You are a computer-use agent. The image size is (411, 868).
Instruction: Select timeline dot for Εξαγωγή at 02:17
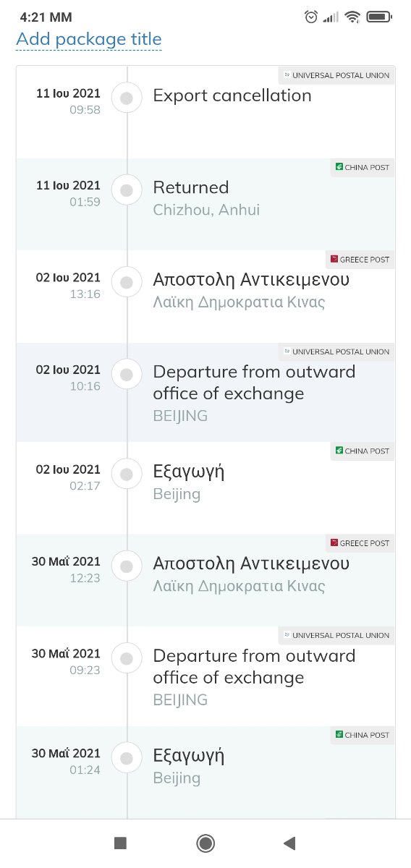point(127,475)
